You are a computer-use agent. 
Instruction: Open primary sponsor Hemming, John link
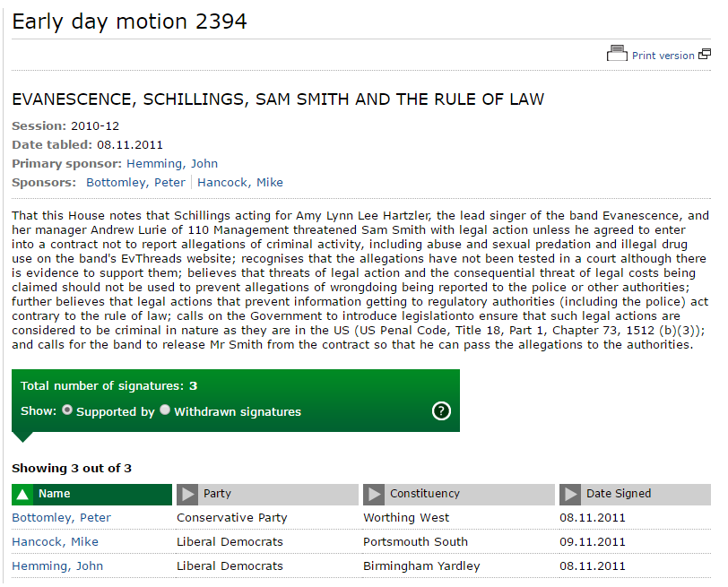(x=172, y=164)
